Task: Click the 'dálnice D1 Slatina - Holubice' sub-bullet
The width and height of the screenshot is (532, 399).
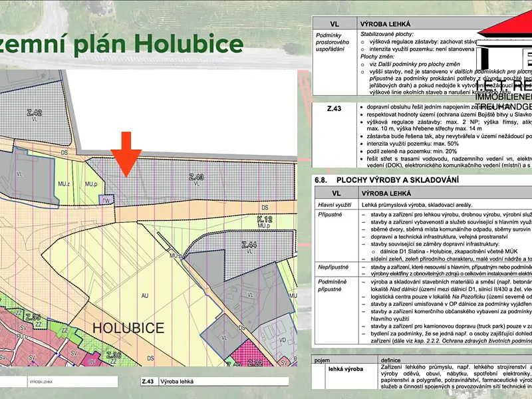Action: tap(448, 251)
